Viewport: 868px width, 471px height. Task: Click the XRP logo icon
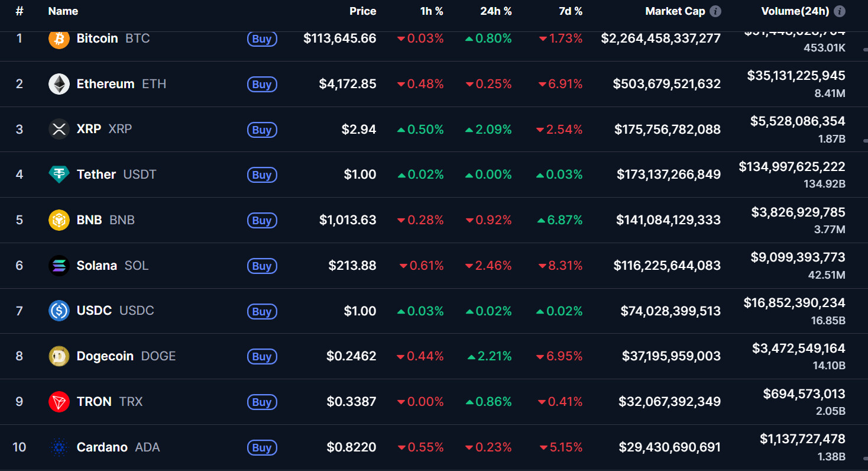(x=59, y=129)
